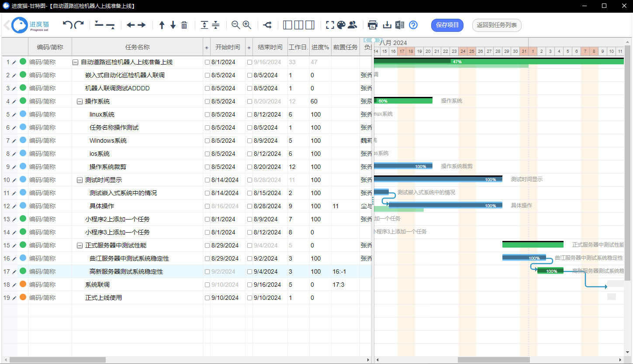Click the 编码/简称 column header
633x364 pixels.
coord(50,47)
